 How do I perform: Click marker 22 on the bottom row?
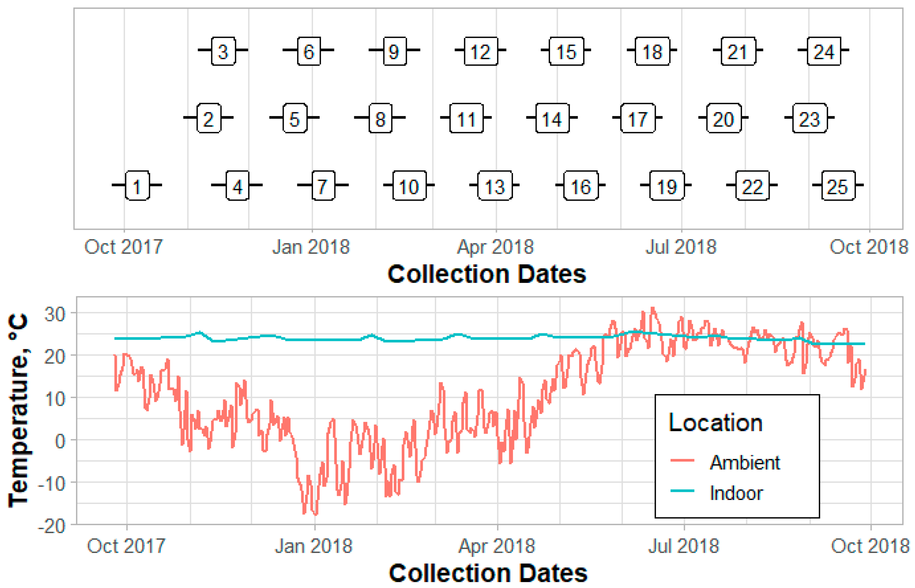pyautogui.click(x=753, y=186)
